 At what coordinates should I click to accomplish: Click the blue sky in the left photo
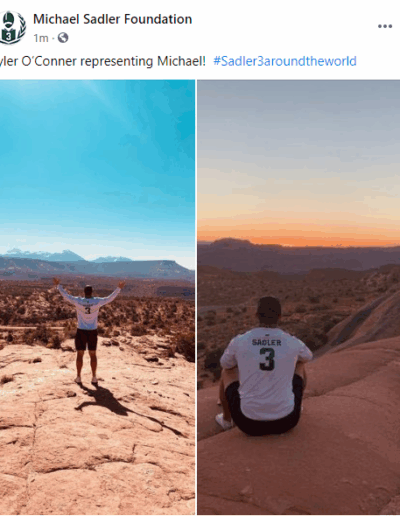coord(97,160)
